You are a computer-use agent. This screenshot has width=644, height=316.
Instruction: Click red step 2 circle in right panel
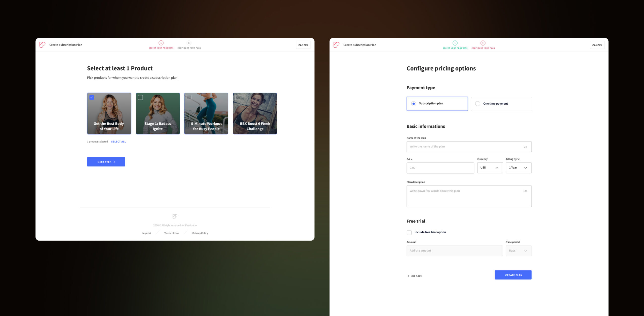click(x=483, y=43)
